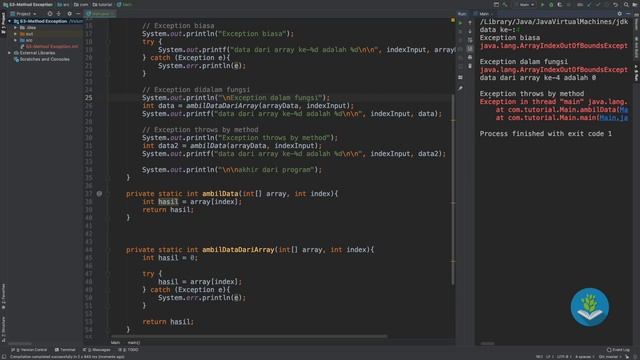The image size is (640, 360).
Task: Open the Version Control tool window
Action: [29, 350]
